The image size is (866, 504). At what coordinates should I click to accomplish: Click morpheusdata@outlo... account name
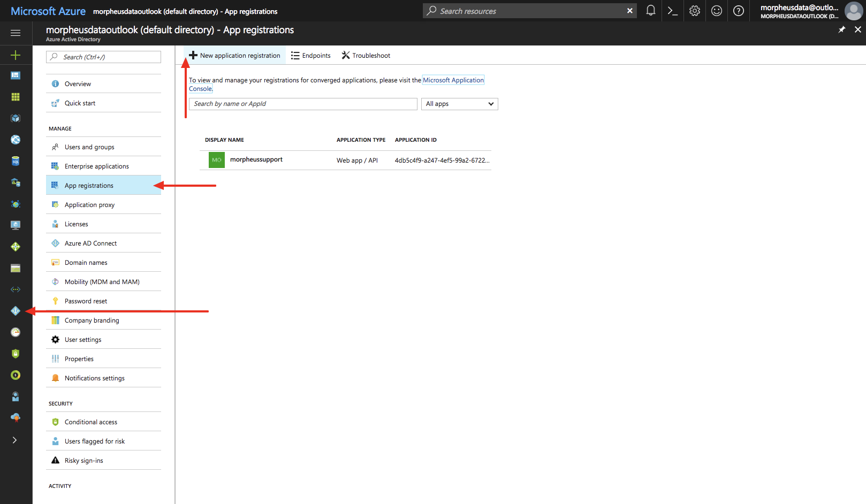coord(799,7)
